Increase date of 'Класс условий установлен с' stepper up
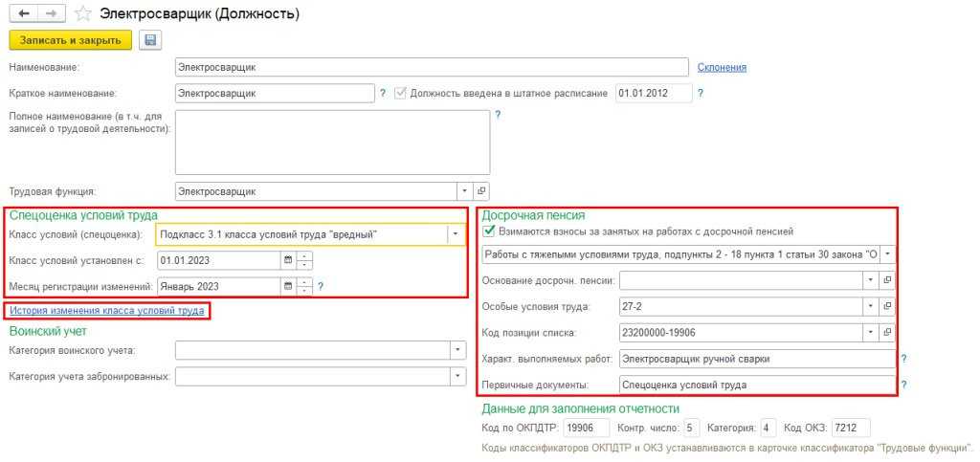Image resolution: width=980 pixels, height=462 pixels. point(304,256)
